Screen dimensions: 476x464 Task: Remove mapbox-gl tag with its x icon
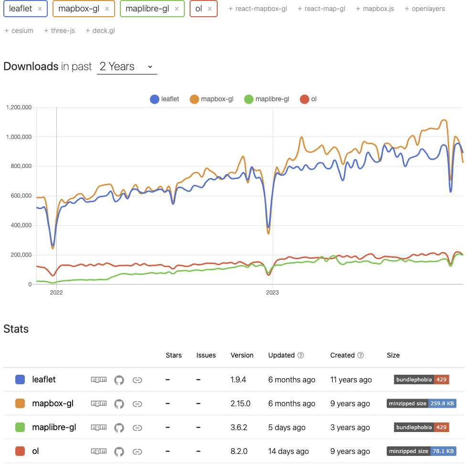pyautogui.click(x=107, y=9)
